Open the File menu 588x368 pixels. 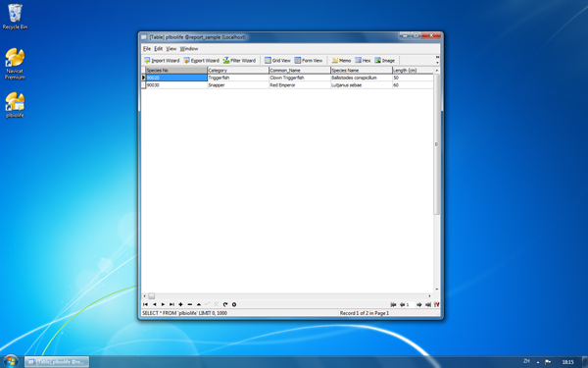click(147, 49)
